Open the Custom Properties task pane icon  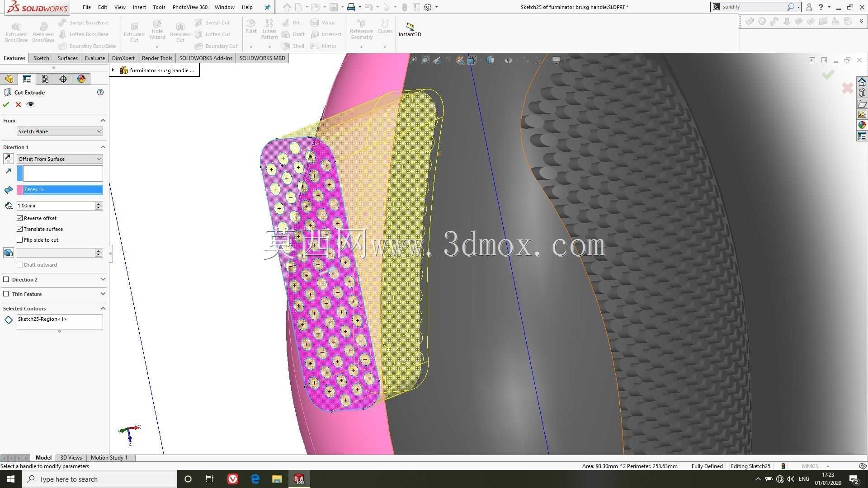(862, 136)
